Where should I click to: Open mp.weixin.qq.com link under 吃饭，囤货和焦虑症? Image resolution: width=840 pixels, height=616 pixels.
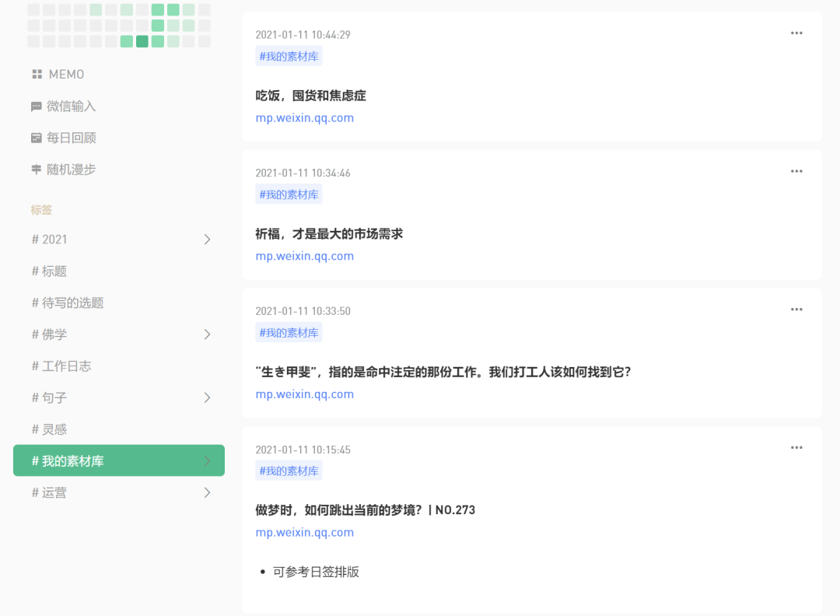coord(304,118)
